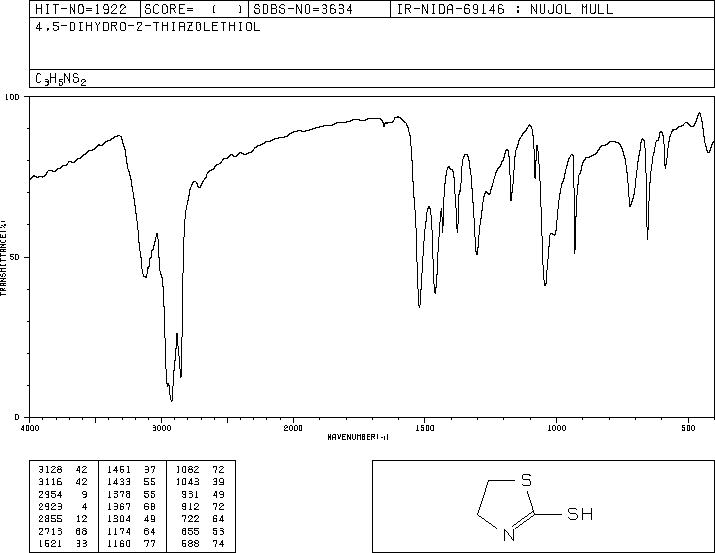Click the 1378 peak table entry
Viewport: 715px width, 553px height.
131,494
